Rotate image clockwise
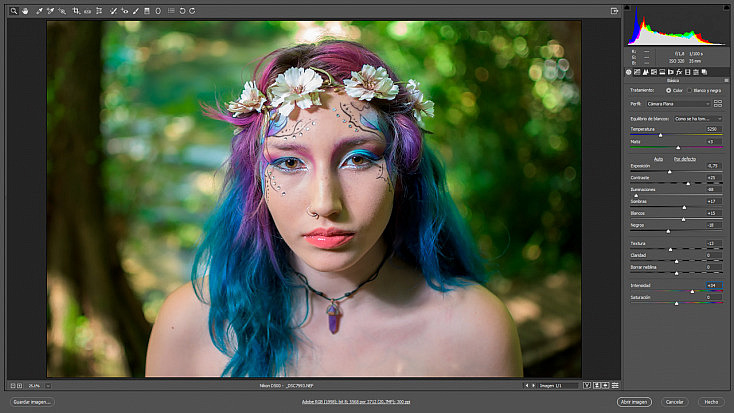The height and width of the screenshot is (413, 734). tap(192, 11)
